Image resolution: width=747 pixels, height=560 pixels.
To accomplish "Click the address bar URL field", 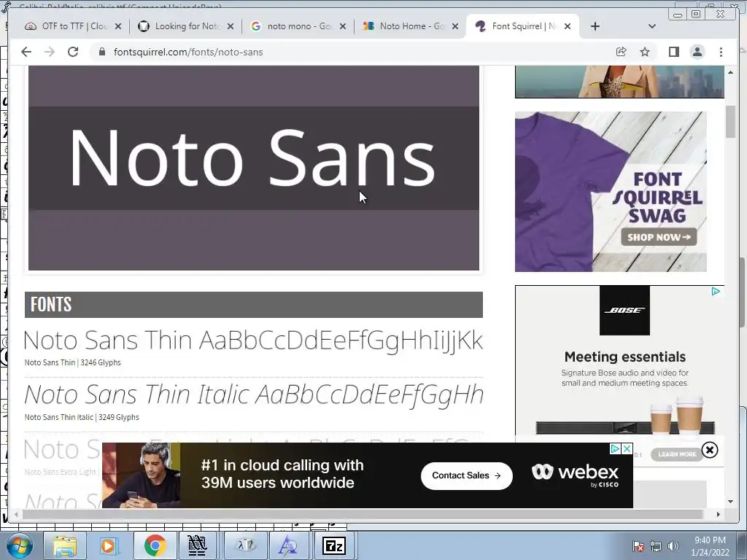I will click(352, 52).
